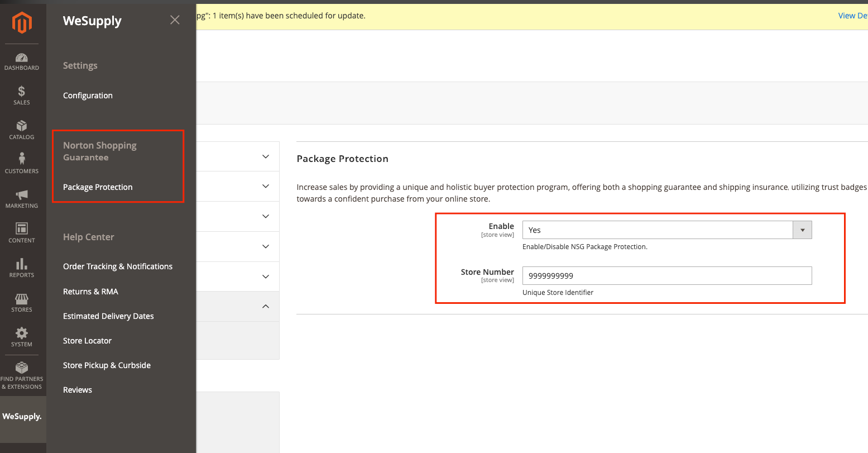Click the Package Protection section heading
The width and height of the screenshot is (868, 453).
click(x=342, y=159)
